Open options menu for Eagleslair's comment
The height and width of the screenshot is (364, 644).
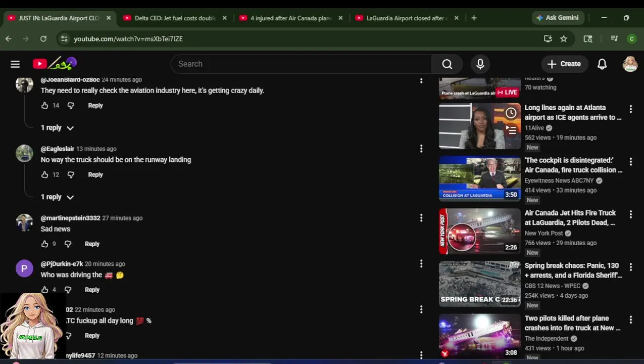pyautogui.click(x=421, y=149)
